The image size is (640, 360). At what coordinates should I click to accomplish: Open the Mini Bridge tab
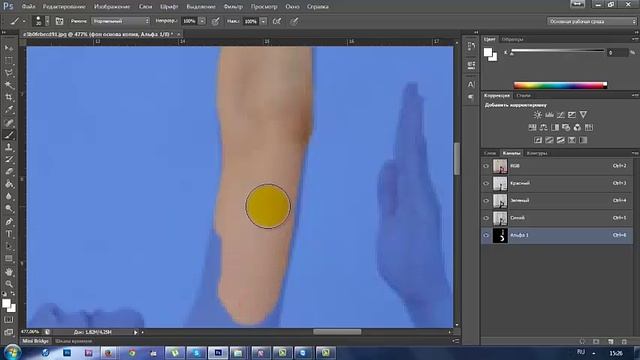[35, 341]
